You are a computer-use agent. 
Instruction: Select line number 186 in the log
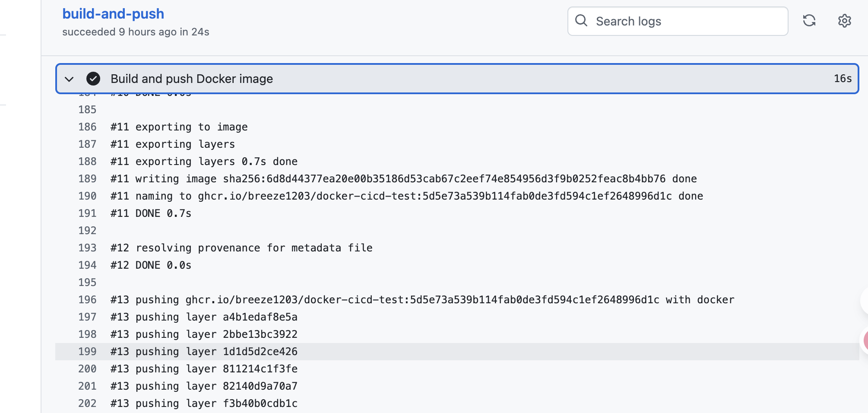point(87,127)
